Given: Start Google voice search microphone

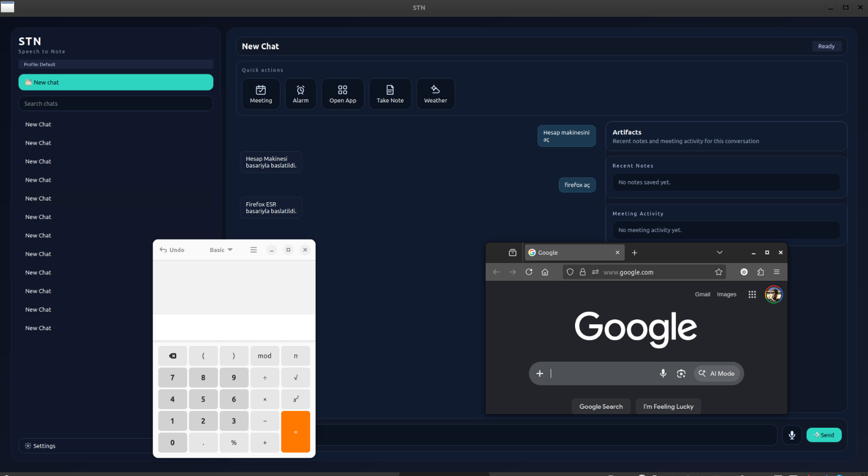Looking at the screenshot, I should pos(663,374).
